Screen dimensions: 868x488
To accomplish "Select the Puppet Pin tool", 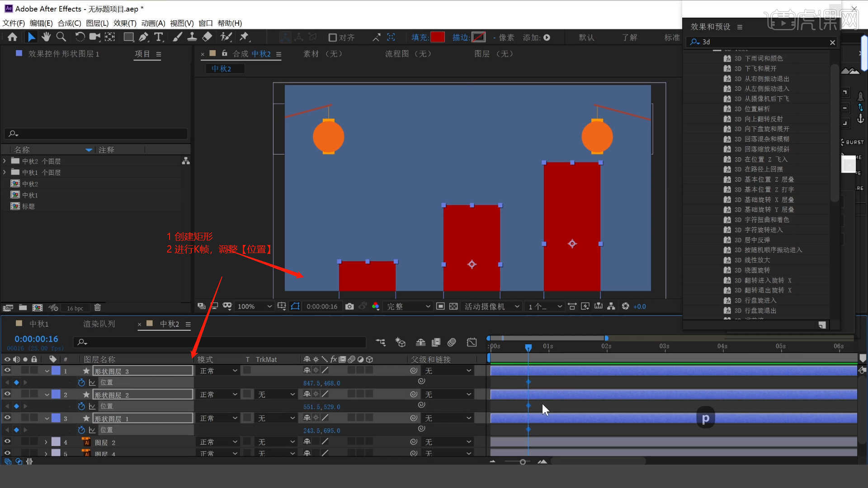I will tap(245, 37).
